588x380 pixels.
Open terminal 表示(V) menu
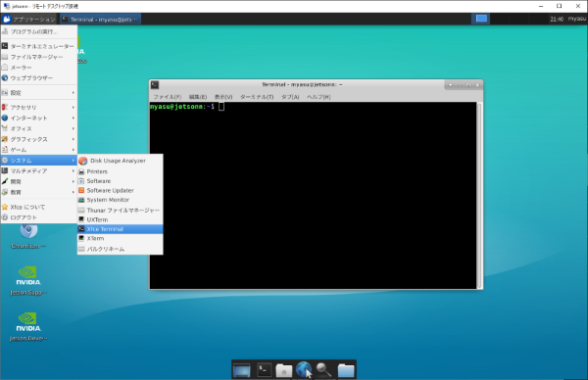(223, 97)
